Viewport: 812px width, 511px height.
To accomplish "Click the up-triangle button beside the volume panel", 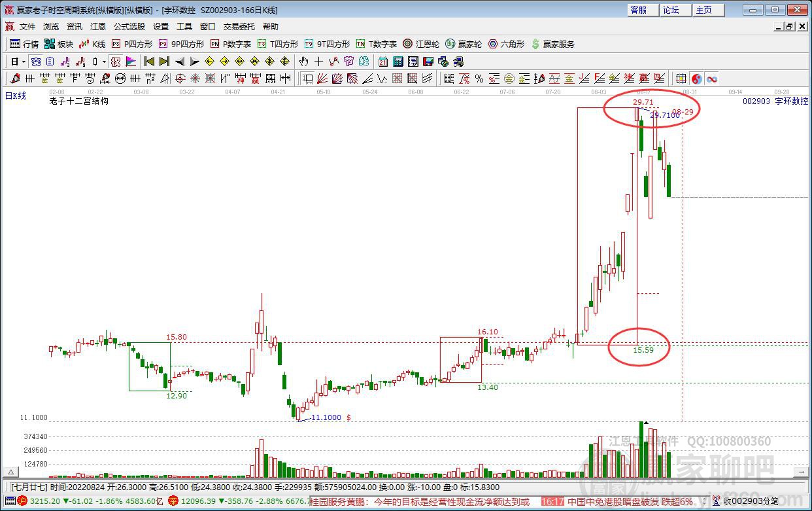I will pyautogui.click(x=11, y=472).
